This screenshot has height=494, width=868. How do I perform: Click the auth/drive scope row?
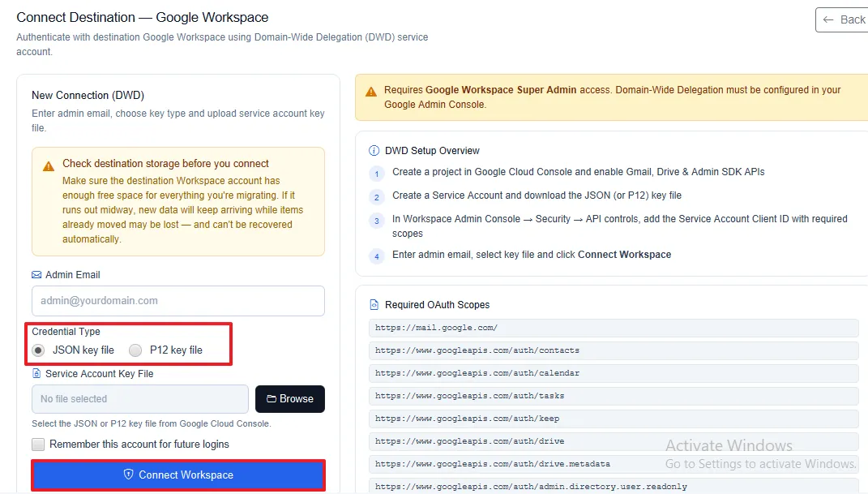tap(614, 441)
